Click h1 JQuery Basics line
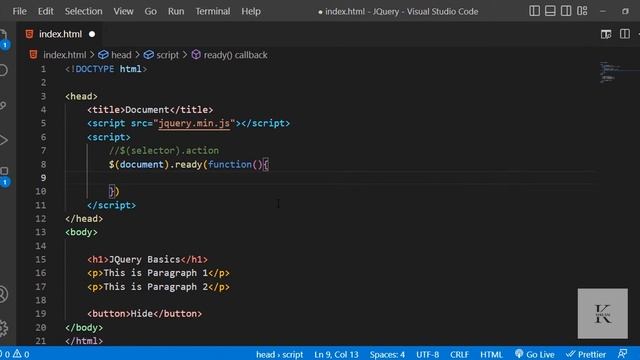Image resolution: width=640 pixels, height=360 pixels. click(147, 260)
